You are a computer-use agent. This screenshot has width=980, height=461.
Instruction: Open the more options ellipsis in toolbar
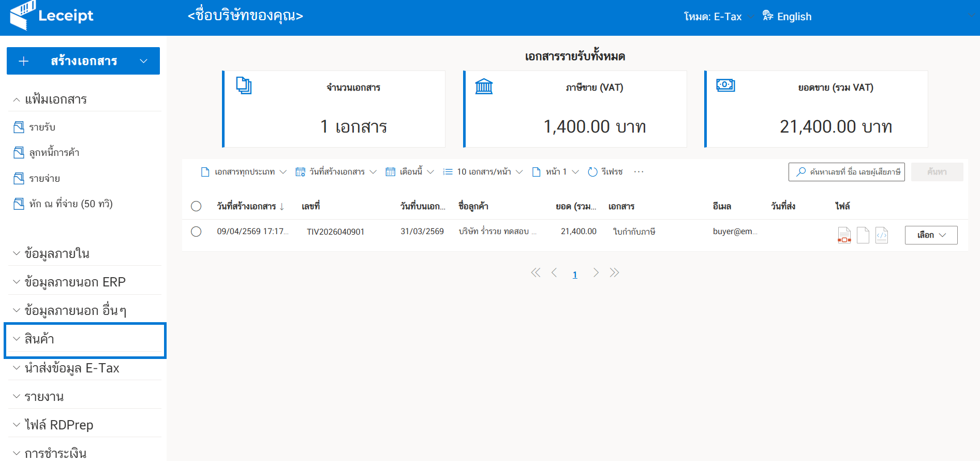click(x=639, y=172)
